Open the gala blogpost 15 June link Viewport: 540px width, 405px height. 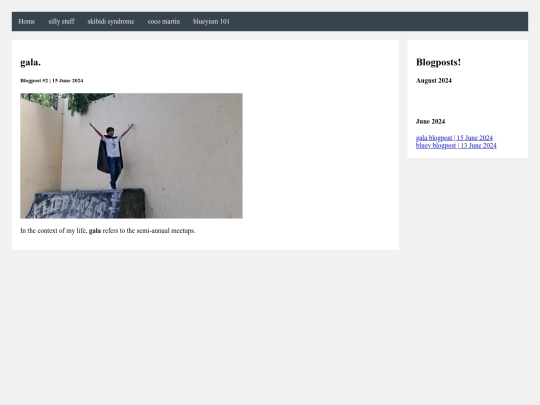tap(454, 138)
